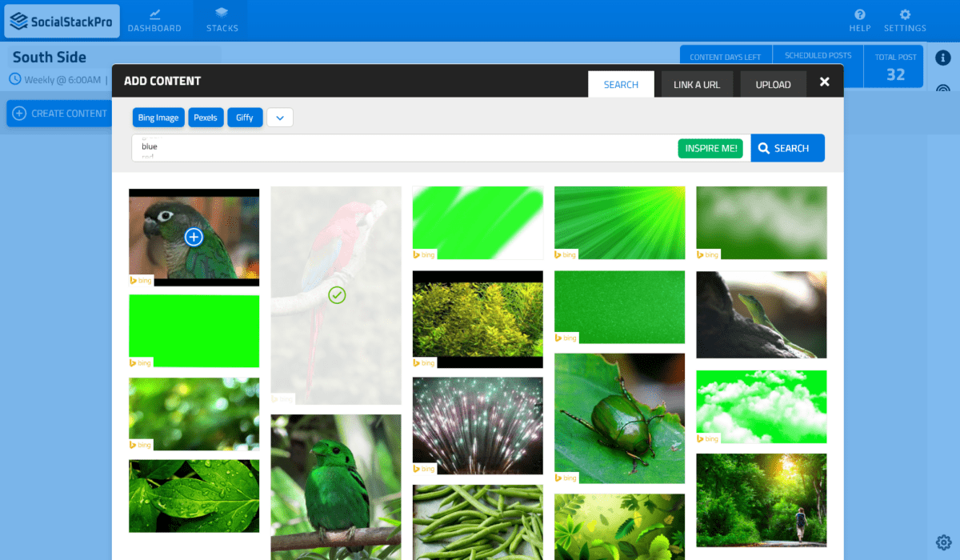
Task: Open the Stacks page
Action: pos(222,21)
